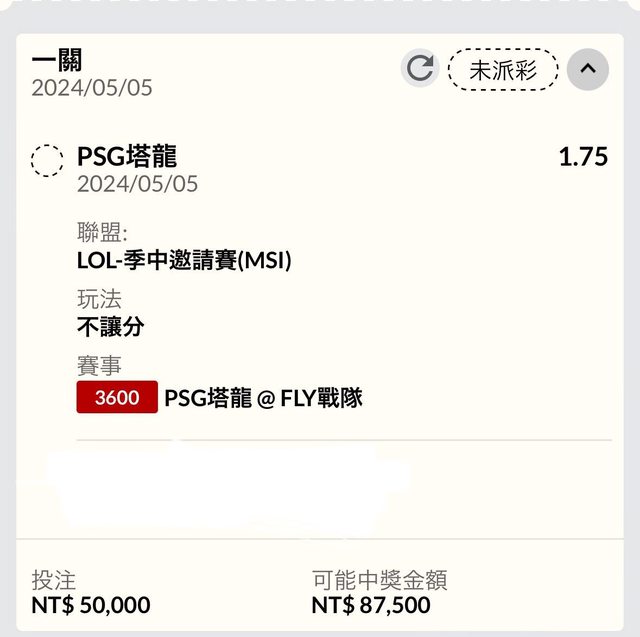Click the PSG塔龍 @ FLY戰隊 match name
The width and height of the screenshot is (640, 637).
[x=263, y=398]
